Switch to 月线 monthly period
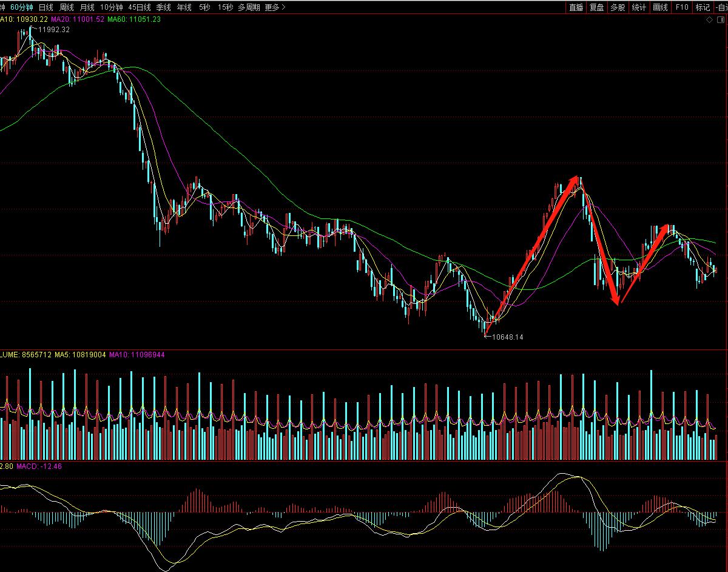Image resolution: width=728 pixels, height=572 pixels. point(87,7)
